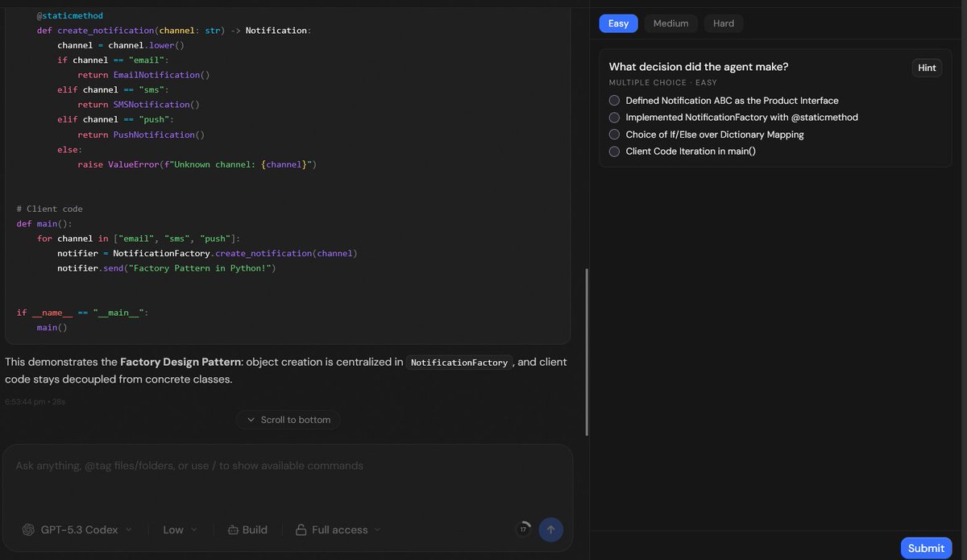This screenshot has height=560, width=967.
Task: Click the "What decision did the agent make?" heading
Action: pyautogui.click(x=699, y=67)
